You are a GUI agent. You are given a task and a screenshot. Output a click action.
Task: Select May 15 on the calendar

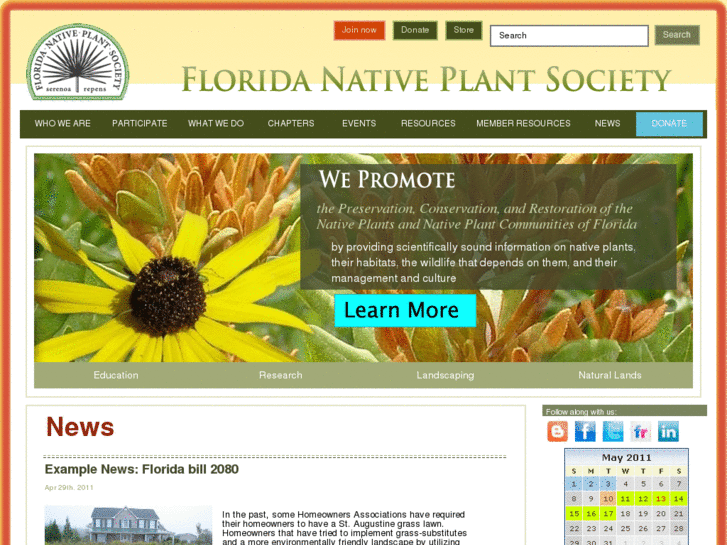click(x=574, y=514)
